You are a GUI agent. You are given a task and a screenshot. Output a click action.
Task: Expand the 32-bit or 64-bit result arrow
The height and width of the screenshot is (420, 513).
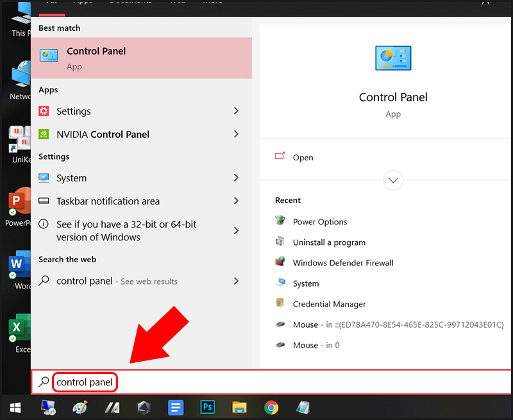(236, 231)
